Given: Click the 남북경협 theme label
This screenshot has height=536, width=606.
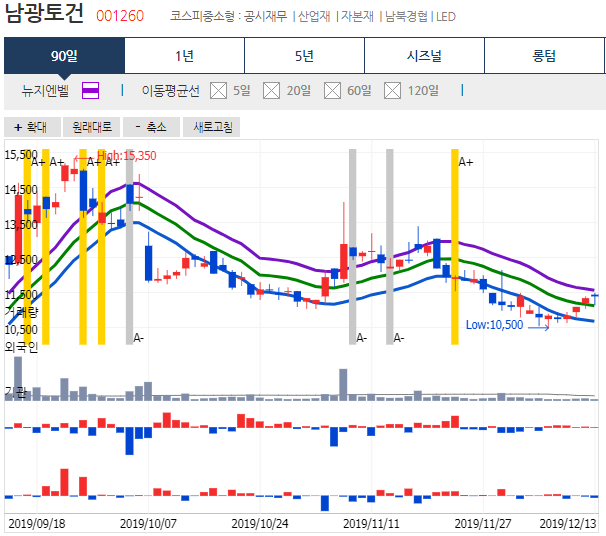Looking at the screenshot, I should [x=407, y=16].
